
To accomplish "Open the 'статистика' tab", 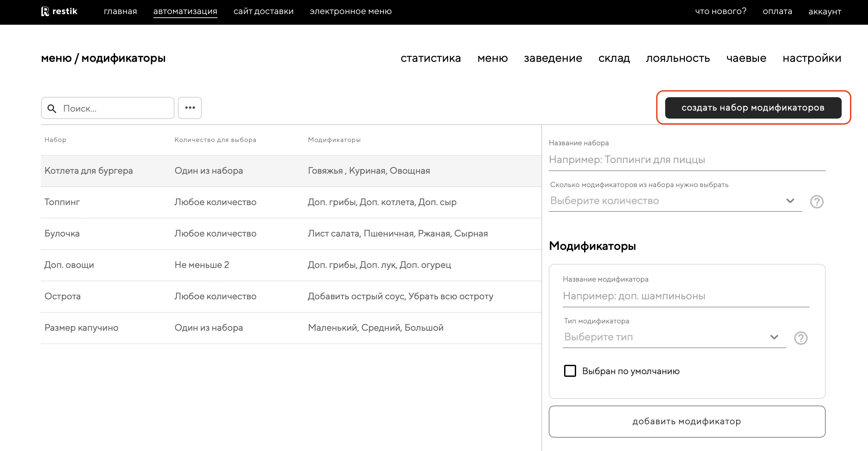I will pyautogui.click(x=430, y=58).
